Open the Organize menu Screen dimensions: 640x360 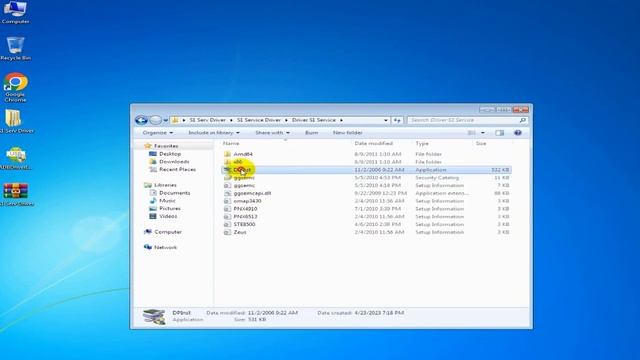tap(158, 133)
